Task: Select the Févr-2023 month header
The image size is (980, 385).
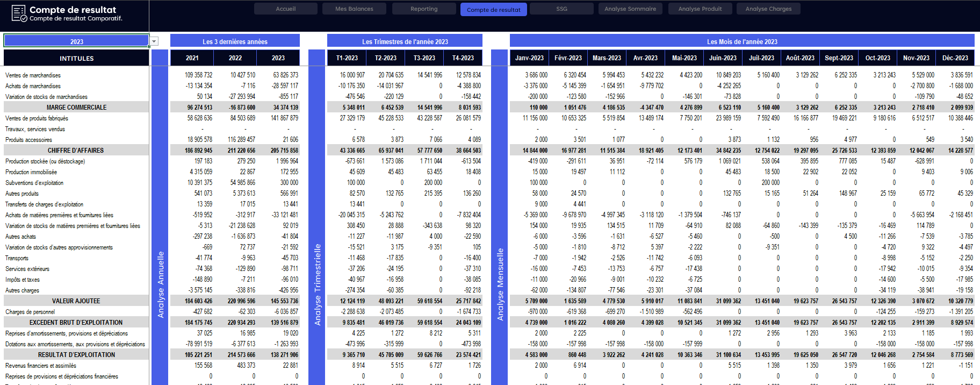Action: pos(568,58)
